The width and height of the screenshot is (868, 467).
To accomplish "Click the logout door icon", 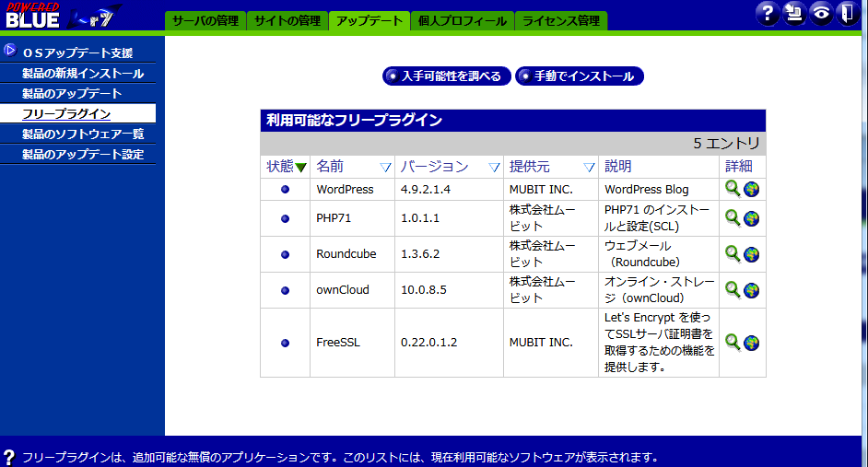I will [848, 13].
